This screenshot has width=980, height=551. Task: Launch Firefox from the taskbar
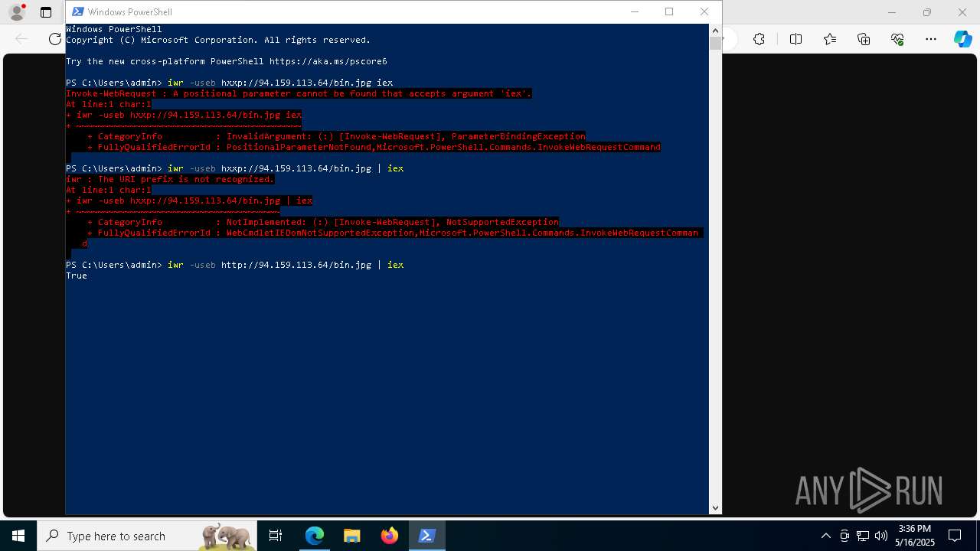coord(389,536)
